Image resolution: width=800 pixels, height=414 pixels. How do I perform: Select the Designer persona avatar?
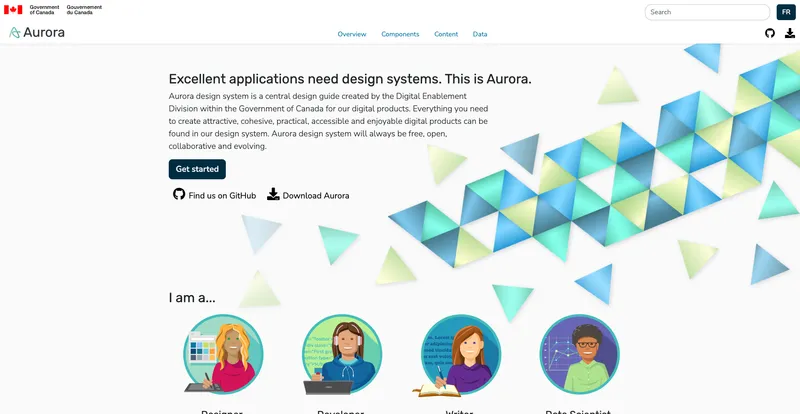[222, 354]
